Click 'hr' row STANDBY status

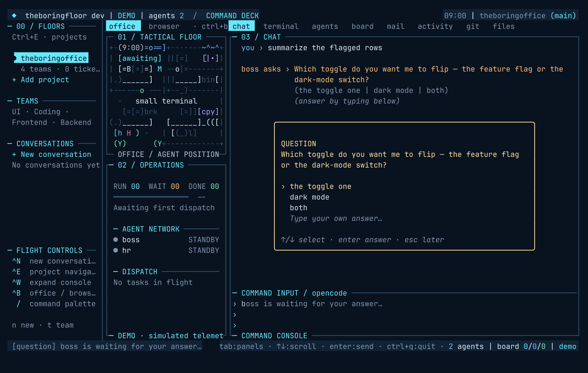(x=204, y=250)
